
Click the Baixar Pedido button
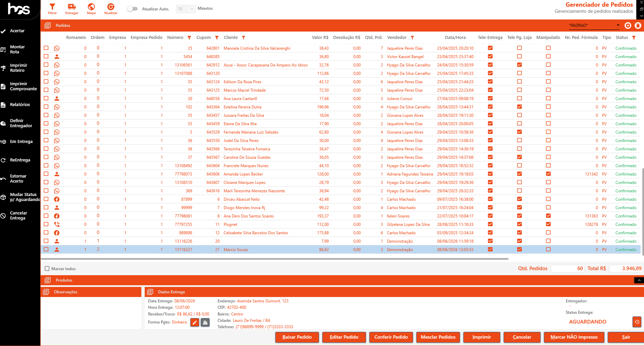click(x=297, y=337)
